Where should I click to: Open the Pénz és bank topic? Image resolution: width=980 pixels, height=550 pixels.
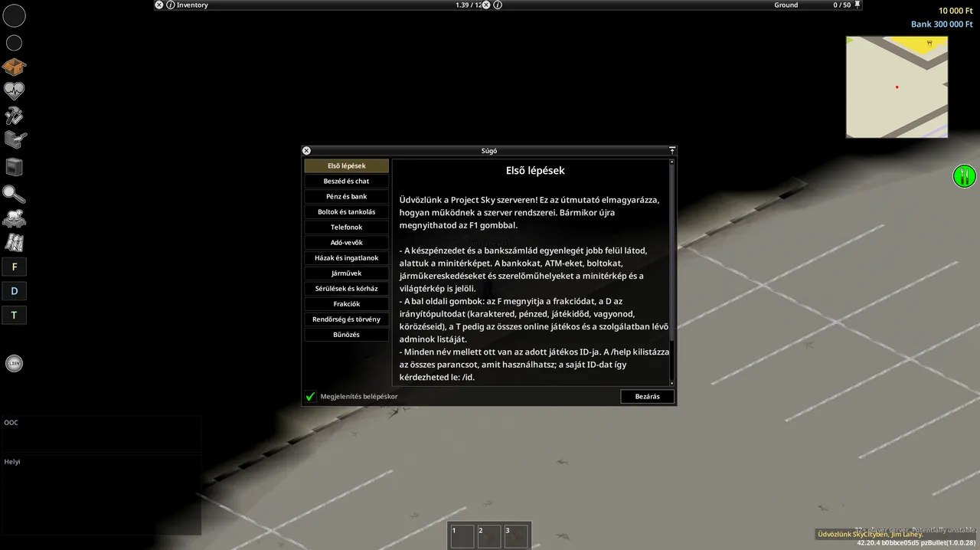[347, 197]
